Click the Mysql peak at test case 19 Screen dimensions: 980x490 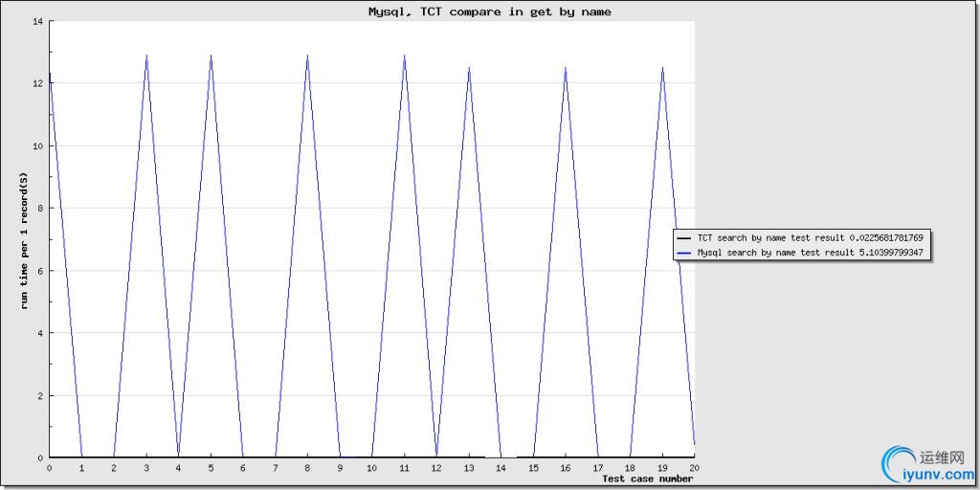[662, 68]
